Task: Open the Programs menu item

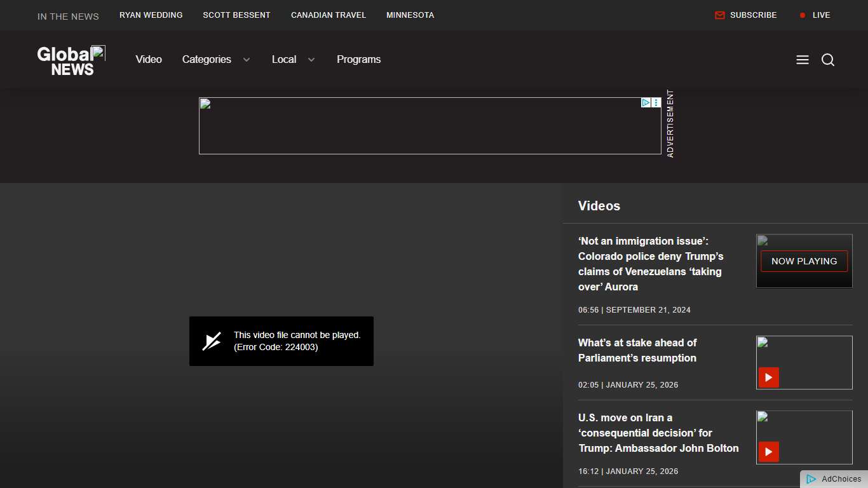Action: click(x=358, y=60)
